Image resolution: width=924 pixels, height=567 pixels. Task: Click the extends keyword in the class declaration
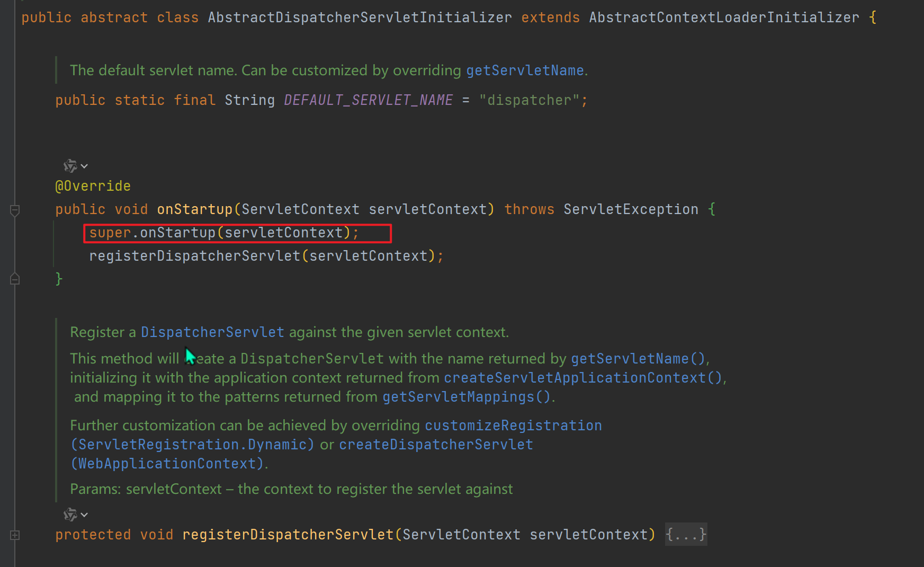[x=550, y=17]
